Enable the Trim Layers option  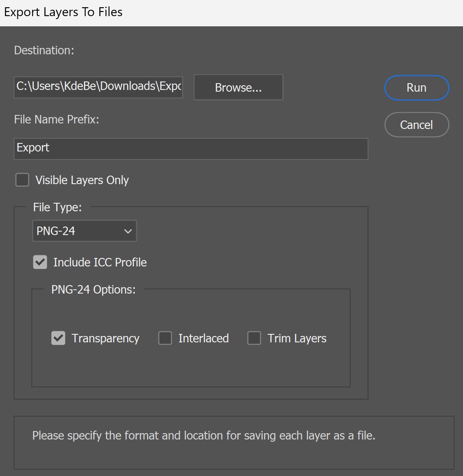pyautogui.click(x=254, y=338)
